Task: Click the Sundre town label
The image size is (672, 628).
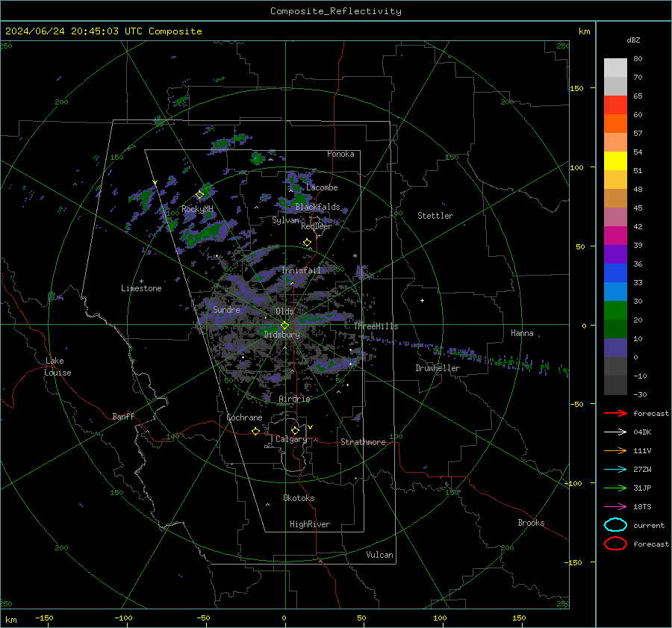Action: pyautogui.click(x=226, y=310)
